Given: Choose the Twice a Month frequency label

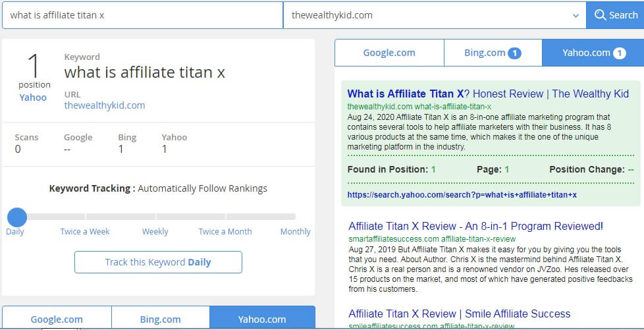Looking at the screenshot, I should 225,231.
